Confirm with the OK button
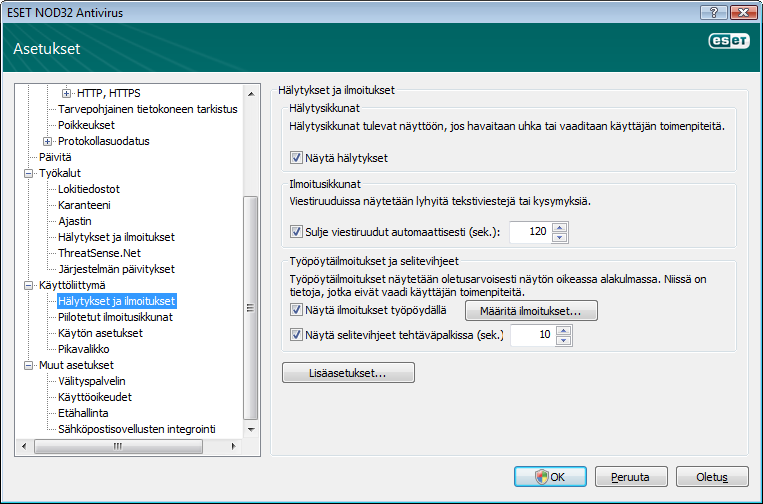The image size is (763, 504). [x=550, y=477]
